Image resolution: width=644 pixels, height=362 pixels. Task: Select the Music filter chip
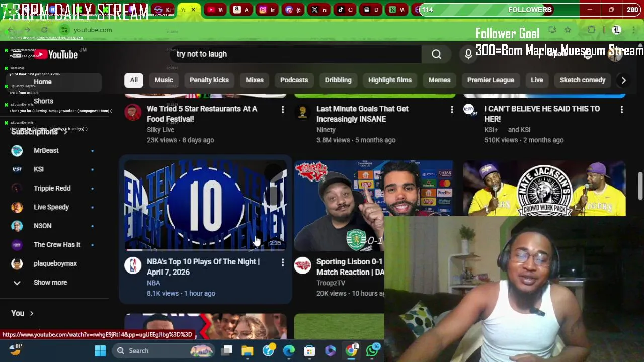164,80
